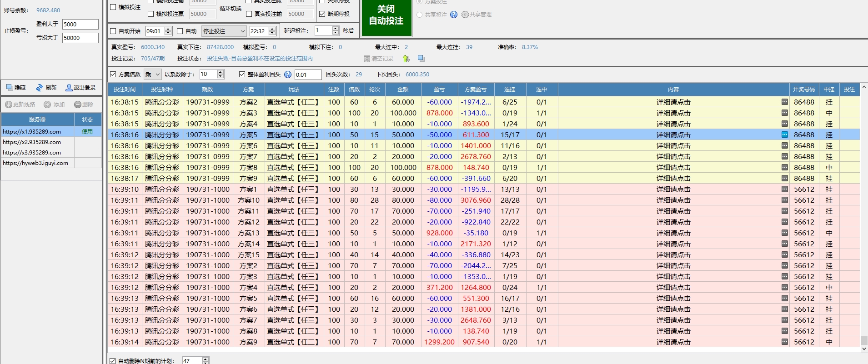This screenshot has width=868, height=364.
Task: Increase 以系数除于 value spinner
Action: point(221,72)
